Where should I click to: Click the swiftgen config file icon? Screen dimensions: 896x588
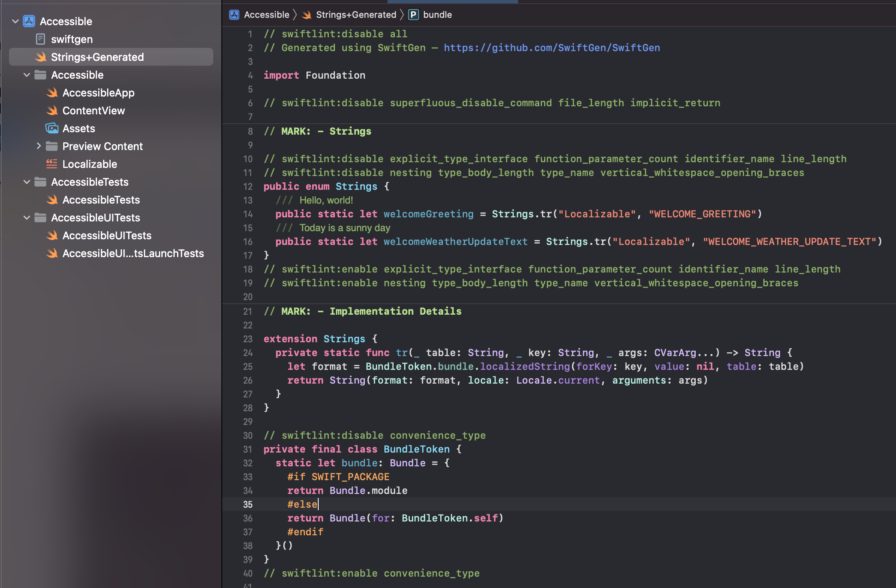[41, 39]
